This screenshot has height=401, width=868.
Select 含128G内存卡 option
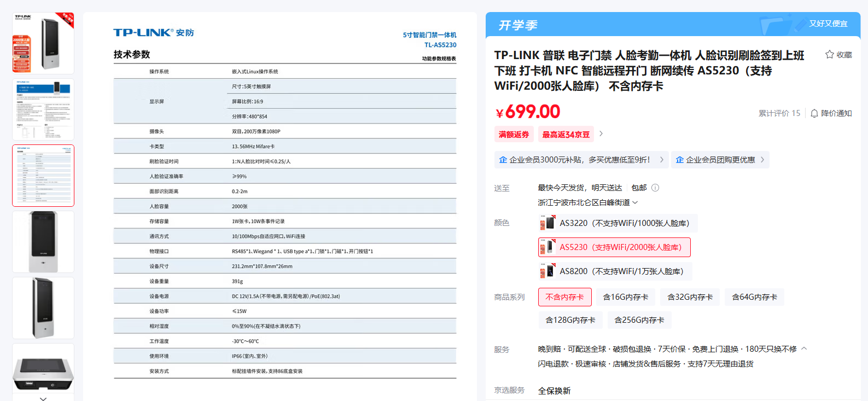click(570, 320)
